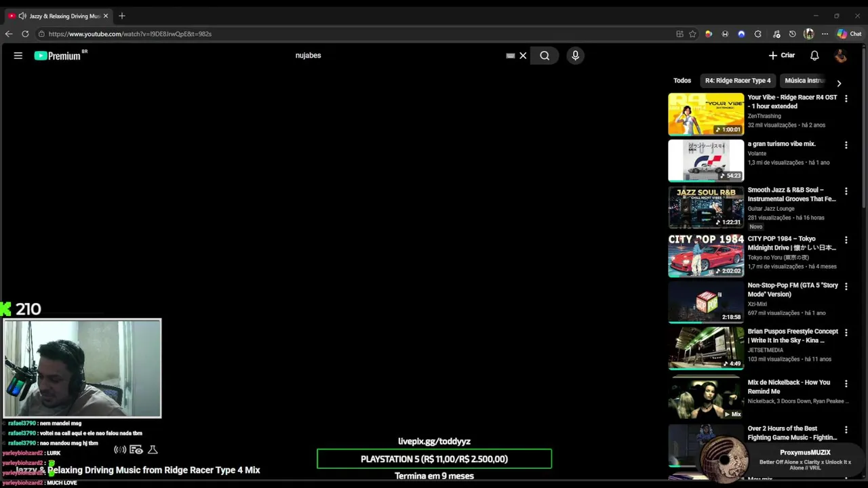The height and width of the screenshot is (488, 868).
Task: Open options for Non-Stop-Pop FM video
Action: pyautogui.click(x=846, y=287)
